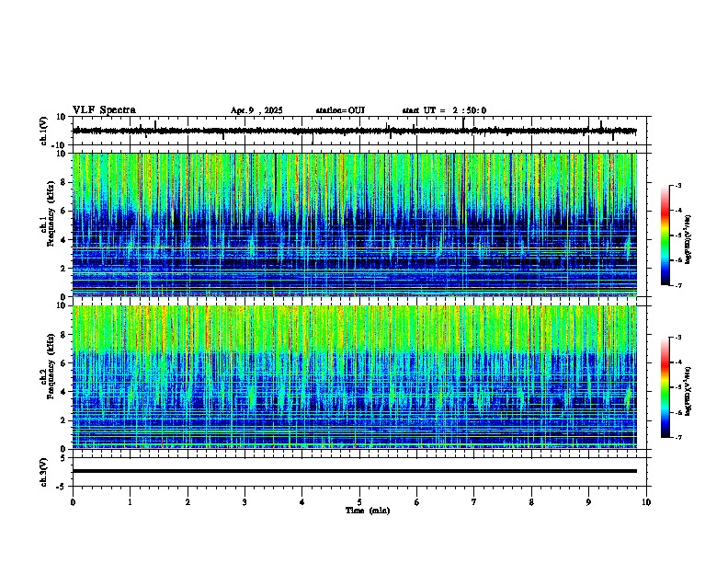Click the ch.2 color bar PSD units label
The height and width of the screenshot is (563, 728).
[x=688, y=391]
